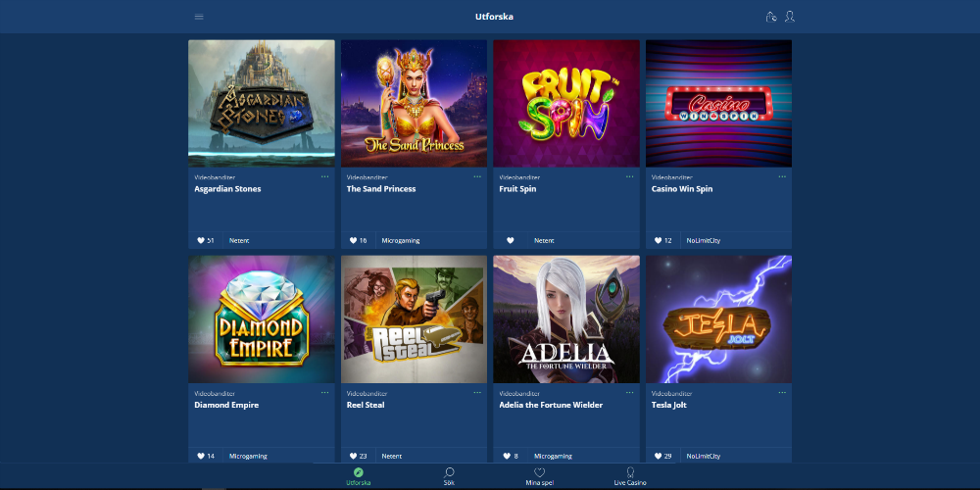Viewport: 980px width, 490px height.
Task: Start Adelia the Fortune Wielder thumbnail
Action: click(566, 319)
